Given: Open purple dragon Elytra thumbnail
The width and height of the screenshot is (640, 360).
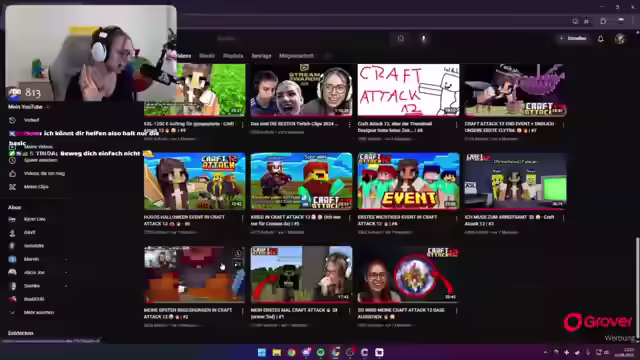Looking at the screenshot, I should [516, 90].
